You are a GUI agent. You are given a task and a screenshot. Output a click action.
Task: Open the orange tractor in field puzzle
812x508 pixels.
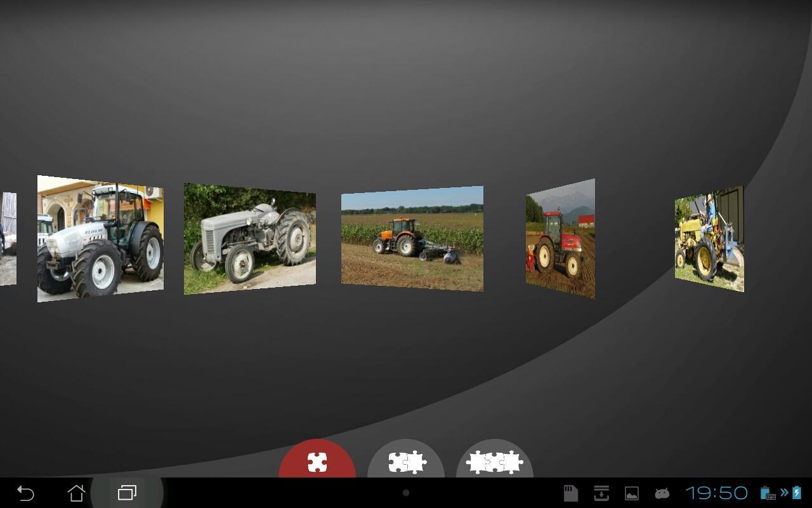[x=412, y=238]
